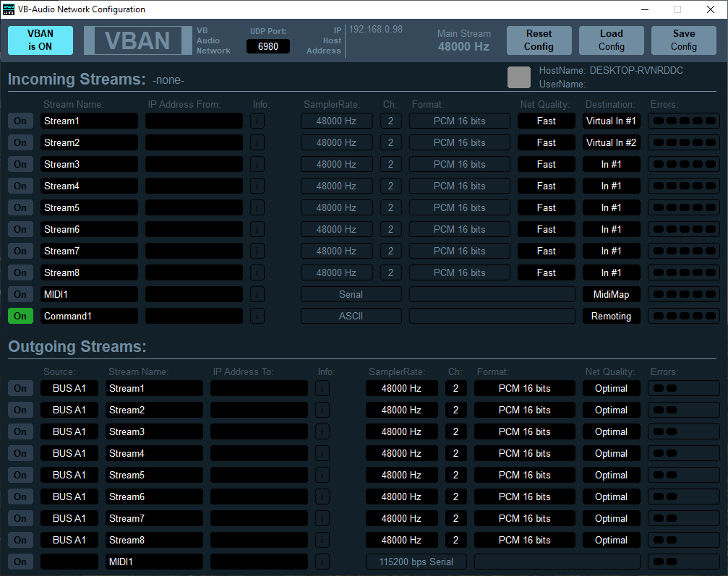Edit incoming Stream1 name field
728x576 pixels.
(x=89, y=121)
